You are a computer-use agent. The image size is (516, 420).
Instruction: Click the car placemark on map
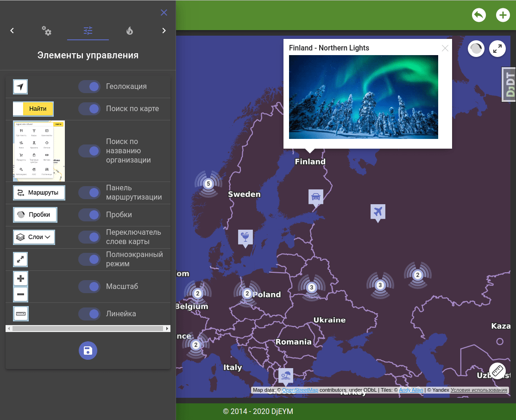315,198
